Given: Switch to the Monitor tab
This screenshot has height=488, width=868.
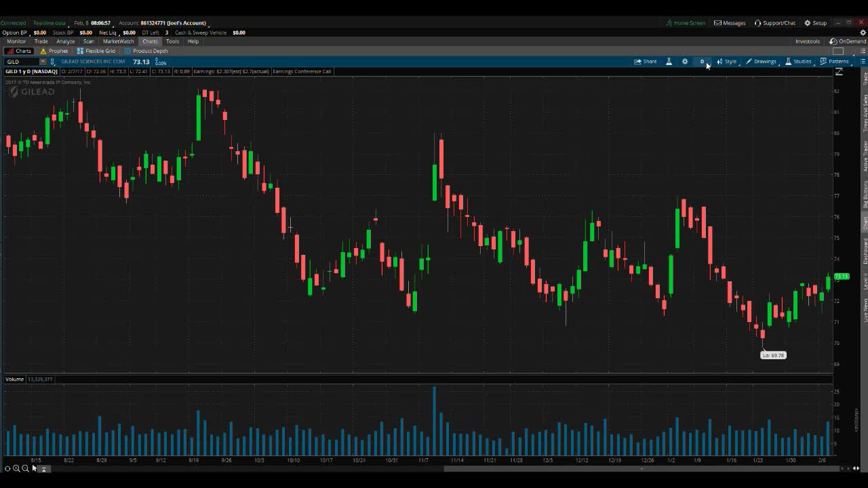Looking at the screenshot, I should [x=16, y=41].
